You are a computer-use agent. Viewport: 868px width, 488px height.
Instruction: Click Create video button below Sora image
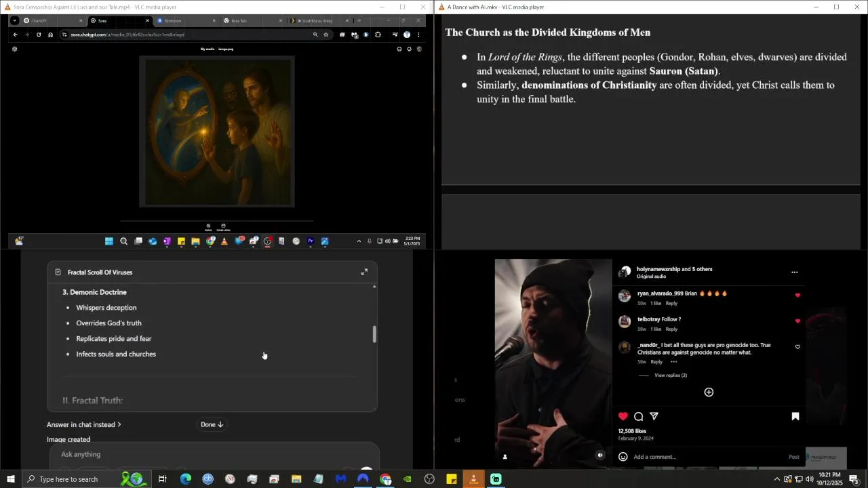[223, 227]
